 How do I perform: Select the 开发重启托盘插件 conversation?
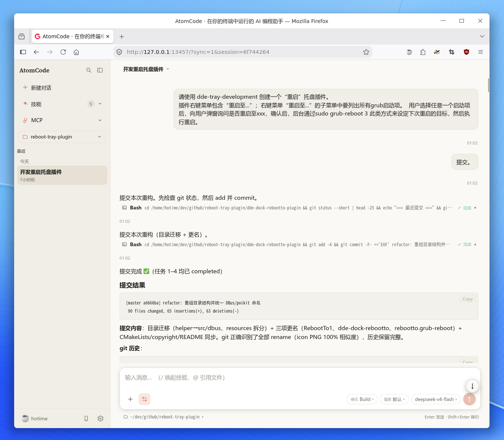[62, 175]
